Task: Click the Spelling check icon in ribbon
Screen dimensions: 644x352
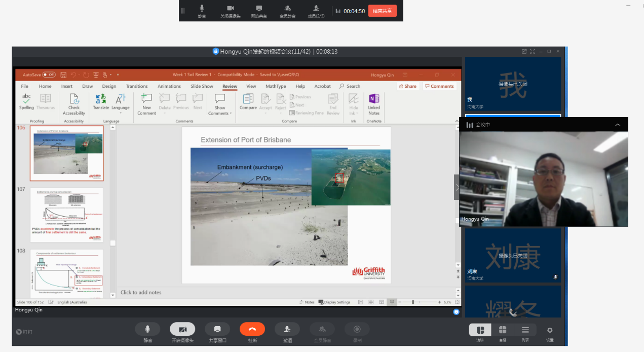Action: coord(26,101)
